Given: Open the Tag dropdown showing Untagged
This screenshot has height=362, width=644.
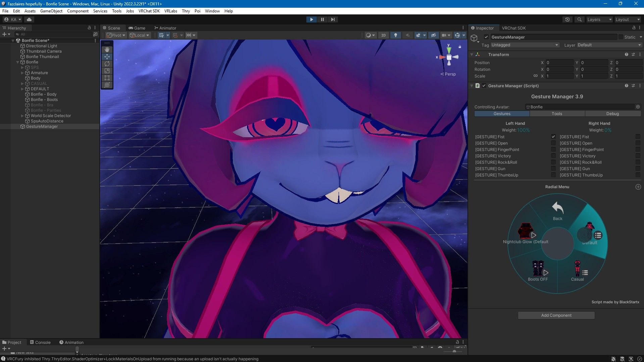Looking at the screenshot, I should point(525,45).
